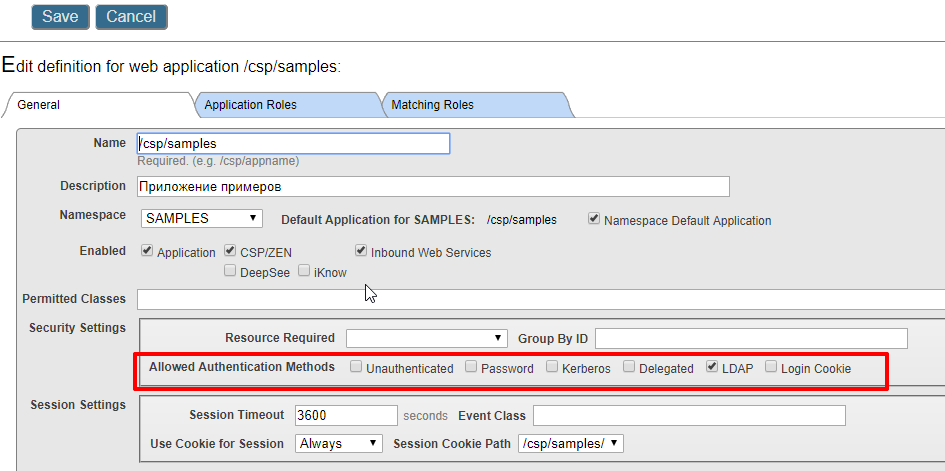Click the Name input field

pos(294,143)
